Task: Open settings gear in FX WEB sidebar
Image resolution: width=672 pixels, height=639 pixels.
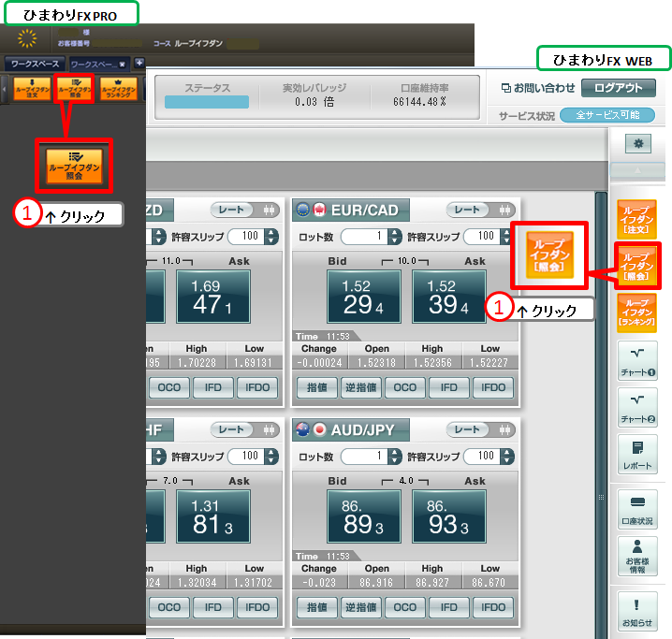Action: pyautogui.click(x=638, y=143)
